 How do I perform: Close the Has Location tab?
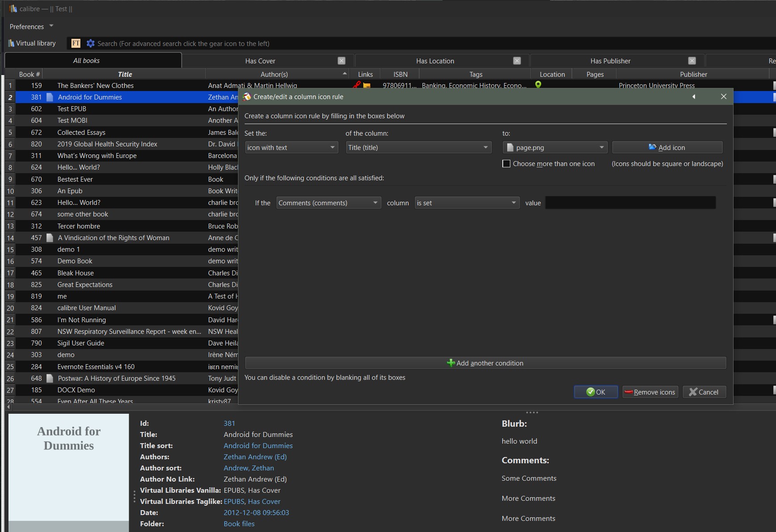tap(517, 61)
